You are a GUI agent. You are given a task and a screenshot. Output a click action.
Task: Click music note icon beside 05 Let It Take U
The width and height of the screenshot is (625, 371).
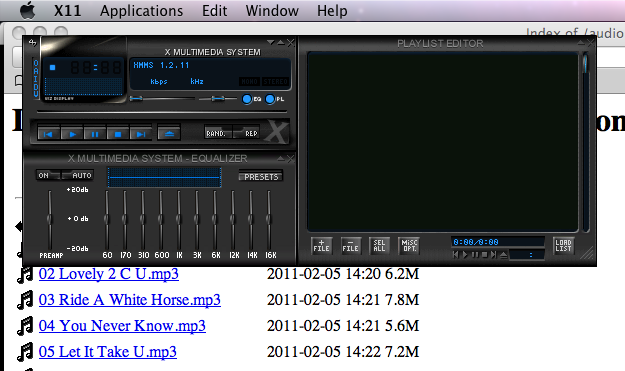pos(25,352)
